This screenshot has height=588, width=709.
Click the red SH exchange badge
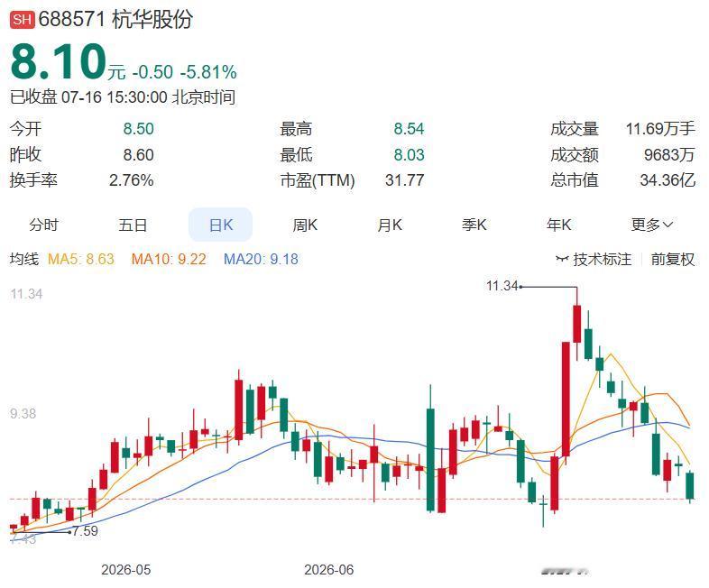23,20
